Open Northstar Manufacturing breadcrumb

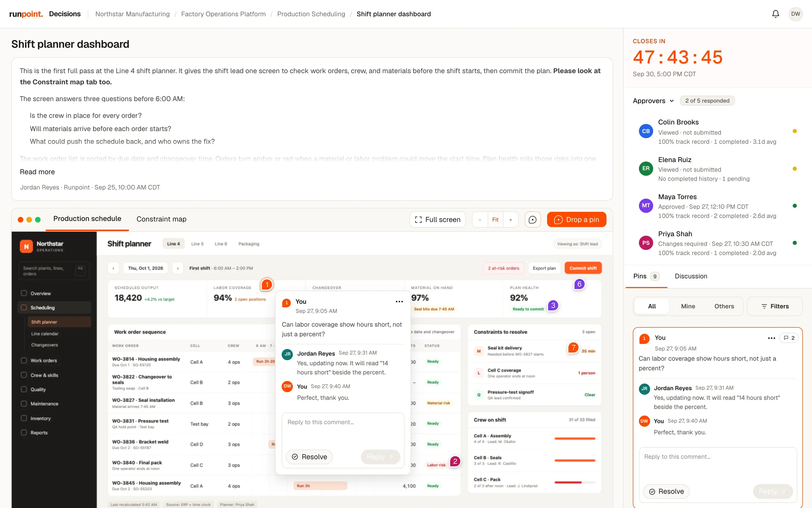(132, 14)
